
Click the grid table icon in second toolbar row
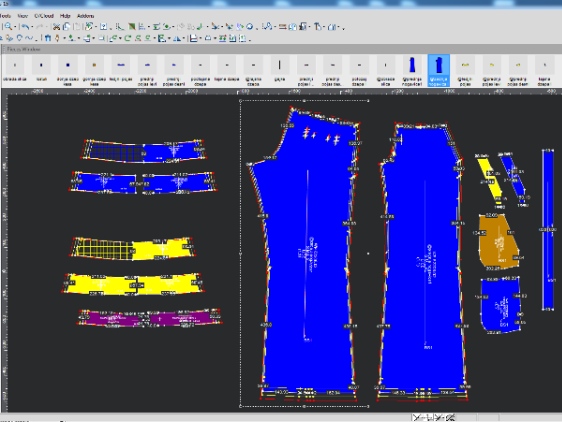click(223, 38)
